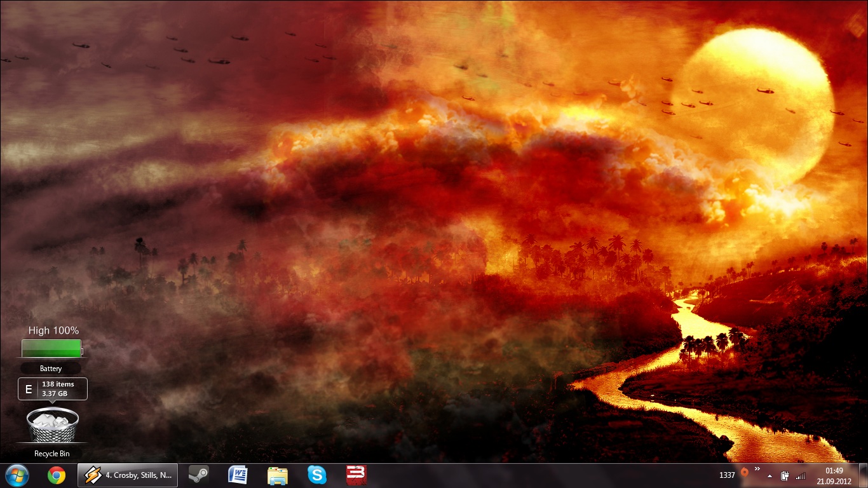This screenshot has width=868, height=488.
Task: Switch to the Winamp Crosby, Stills, N... window
Action: (x=128, y=475)
